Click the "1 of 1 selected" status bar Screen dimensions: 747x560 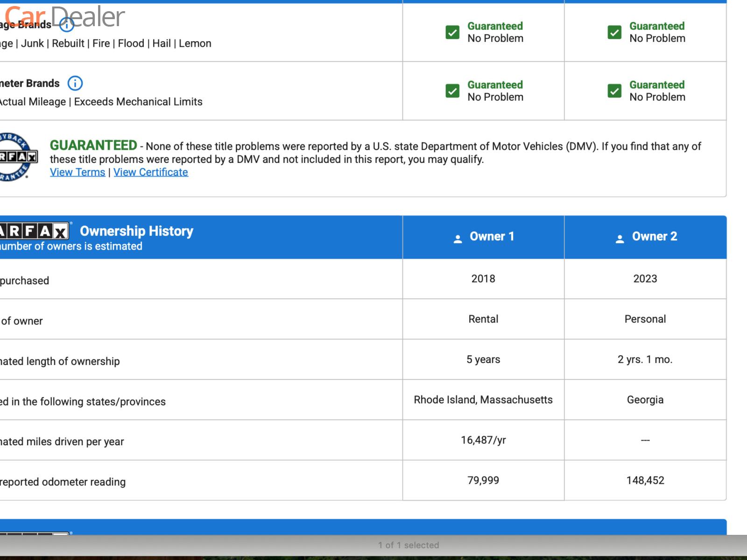[x=409, y=545]
